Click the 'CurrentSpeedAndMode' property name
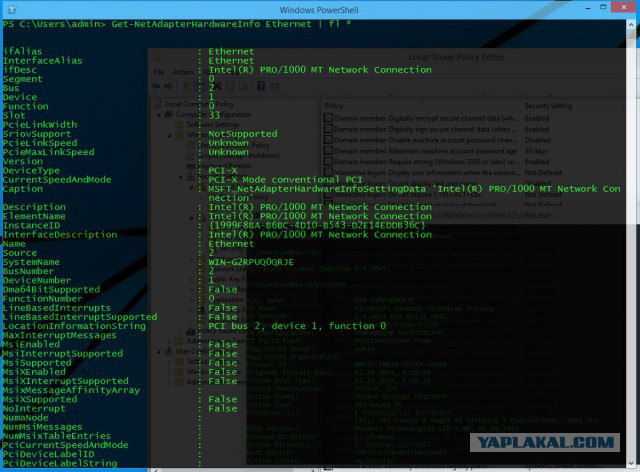640x472 pixels. point(57,180)
